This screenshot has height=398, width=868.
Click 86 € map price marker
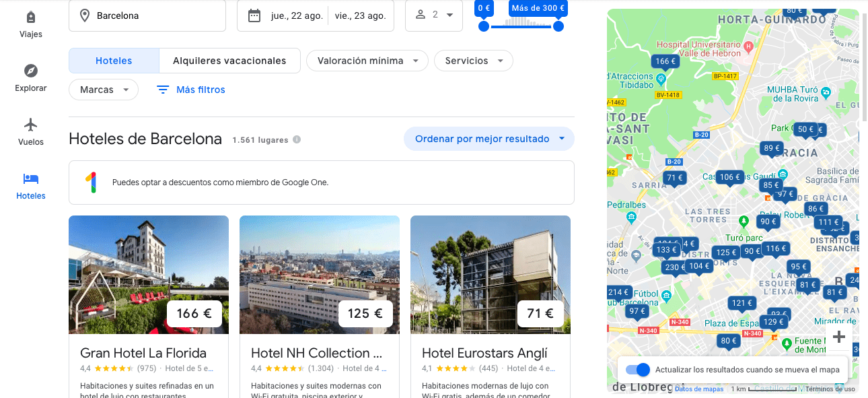816,209
